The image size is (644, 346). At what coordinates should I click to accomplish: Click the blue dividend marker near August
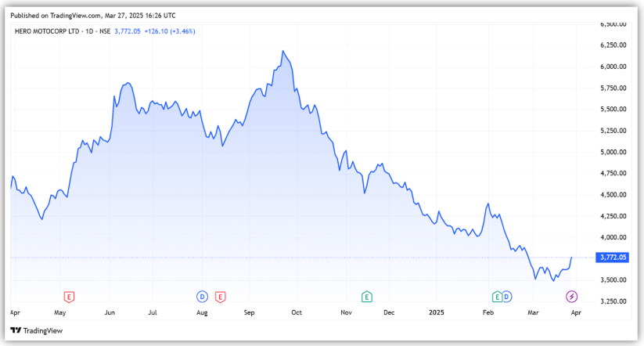tap(202, 296)
